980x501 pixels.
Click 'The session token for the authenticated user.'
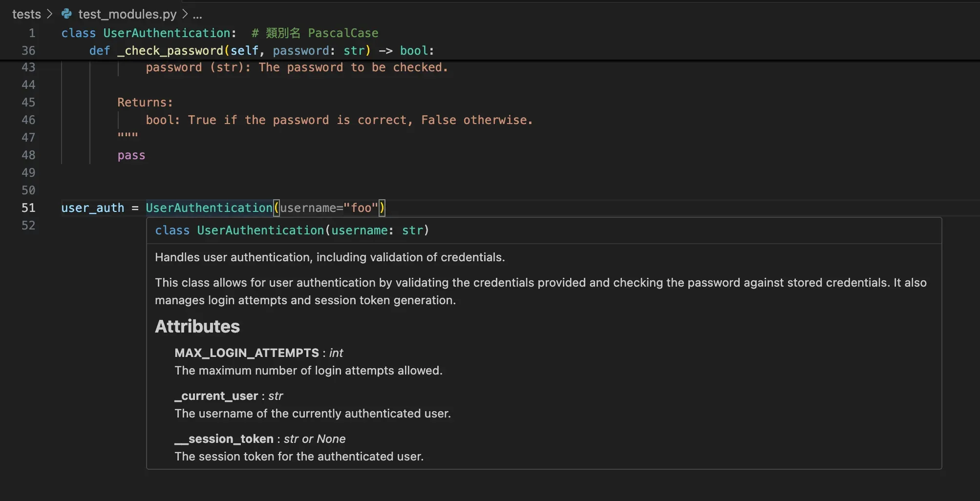(x=299, y=456)
